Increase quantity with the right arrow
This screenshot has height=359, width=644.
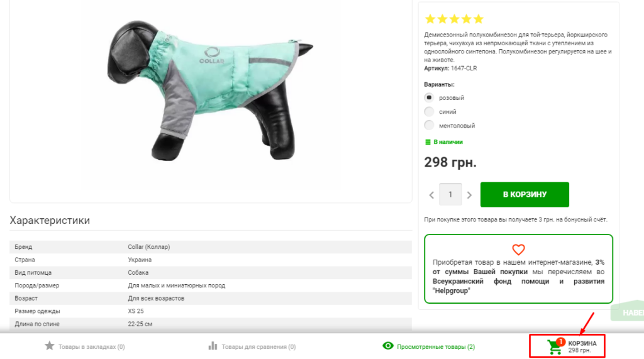pos(469,195)
